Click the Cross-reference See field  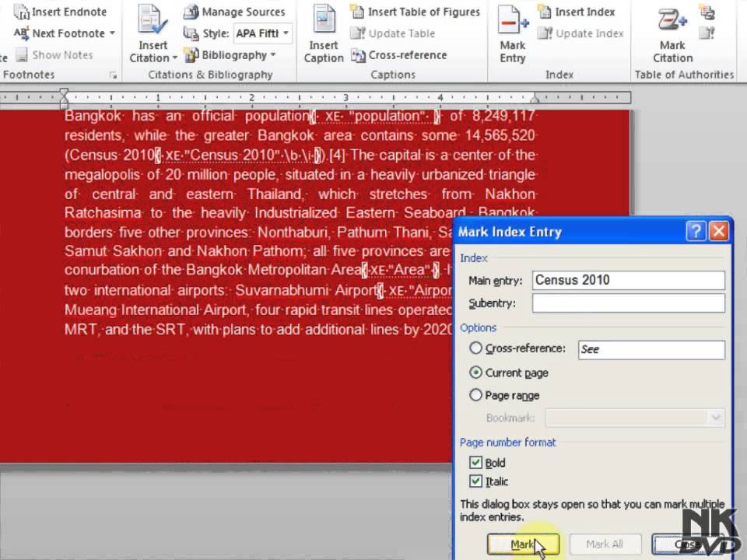651,349
